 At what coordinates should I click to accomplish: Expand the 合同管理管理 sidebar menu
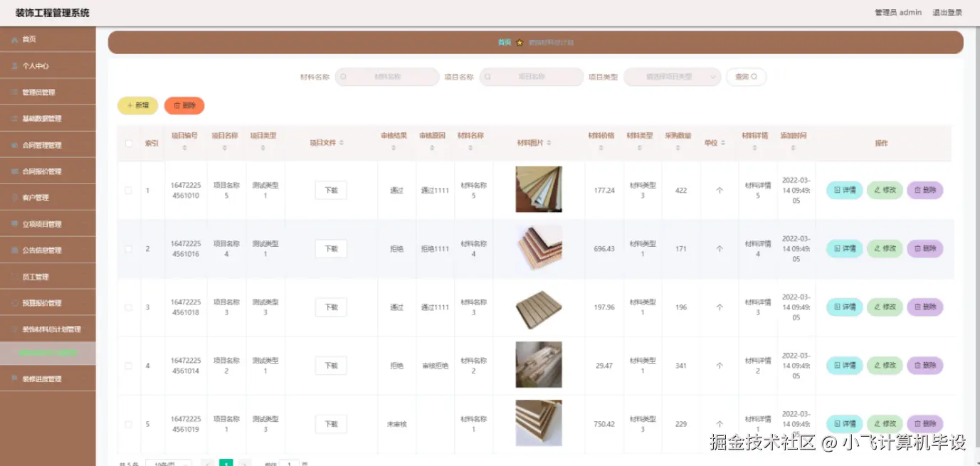pyautogui.click(x=48, y=144)
